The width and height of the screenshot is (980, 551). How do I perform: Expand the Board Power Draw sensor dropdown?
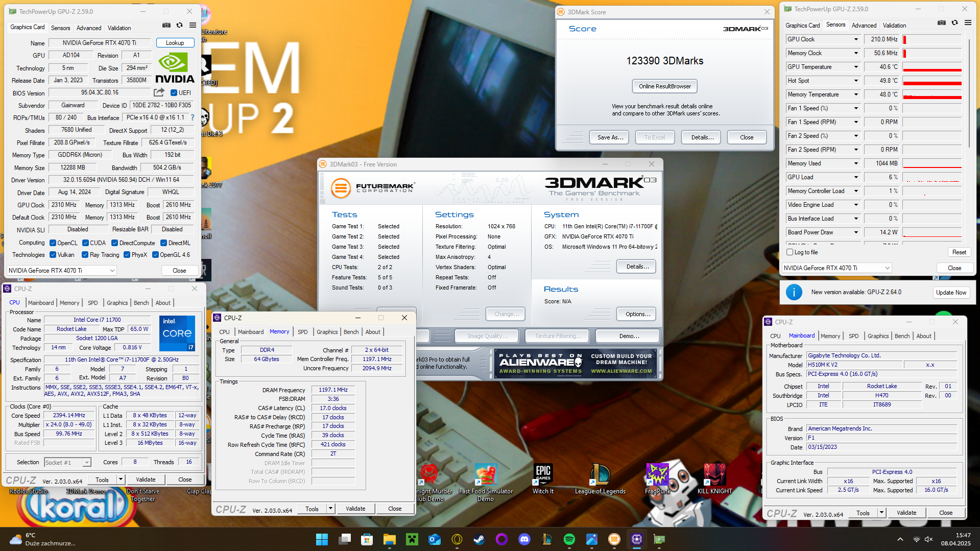pyautogui.click(x=856, y=232)
